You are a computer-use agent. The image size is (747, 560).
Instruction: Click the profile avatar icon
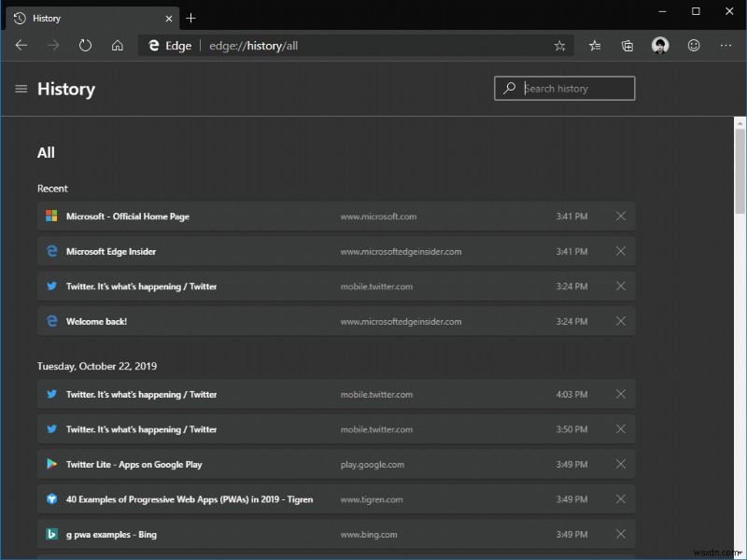pos(660,45)
